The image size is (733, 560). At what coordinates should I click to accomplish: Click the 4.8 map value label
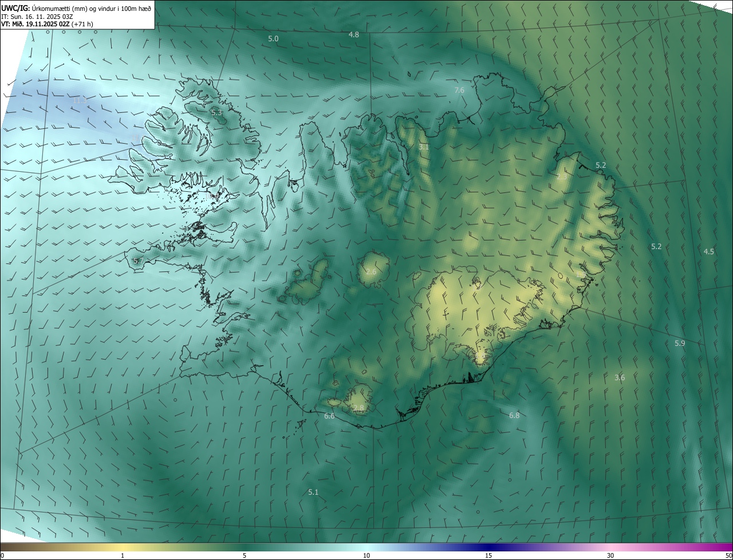point(354,34)
